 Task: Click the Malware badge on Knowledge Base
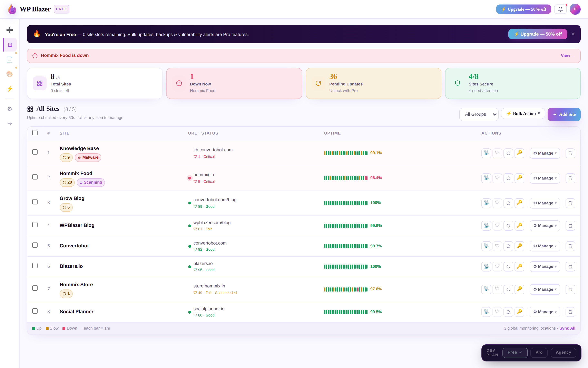[88, 157]
